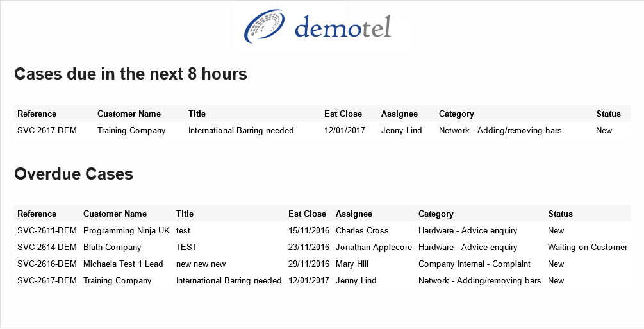644x329 pixels.
Task: Click Assignee header in the due-in-8-hours table
Action: [399, 114]
